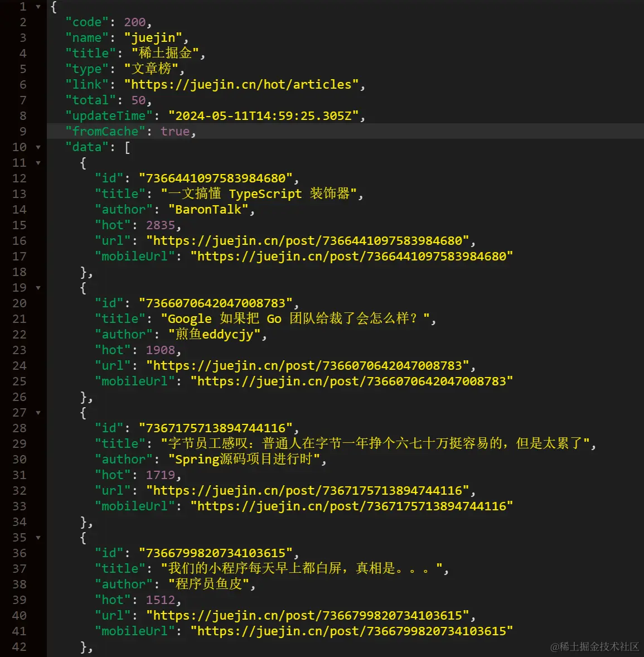Click the hot value 2835
Screen dimensions: 644x657
(x=161, y=225)
